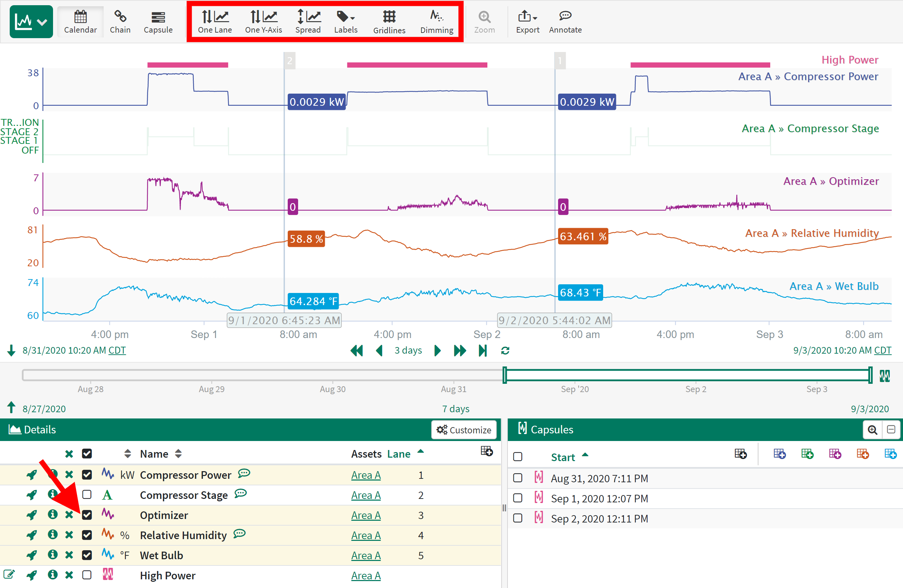The image size is (903, 588).
Task: Click the Dimming toolbar icon
Action: 436,21
